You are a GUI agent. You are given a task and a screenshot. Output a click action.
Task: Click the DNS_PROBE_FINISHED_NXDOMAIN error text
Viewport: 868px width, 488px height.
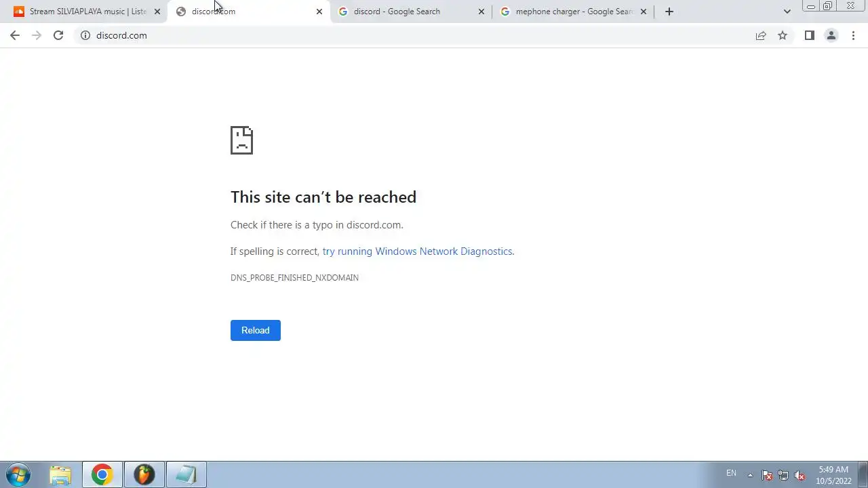(294, 278)
